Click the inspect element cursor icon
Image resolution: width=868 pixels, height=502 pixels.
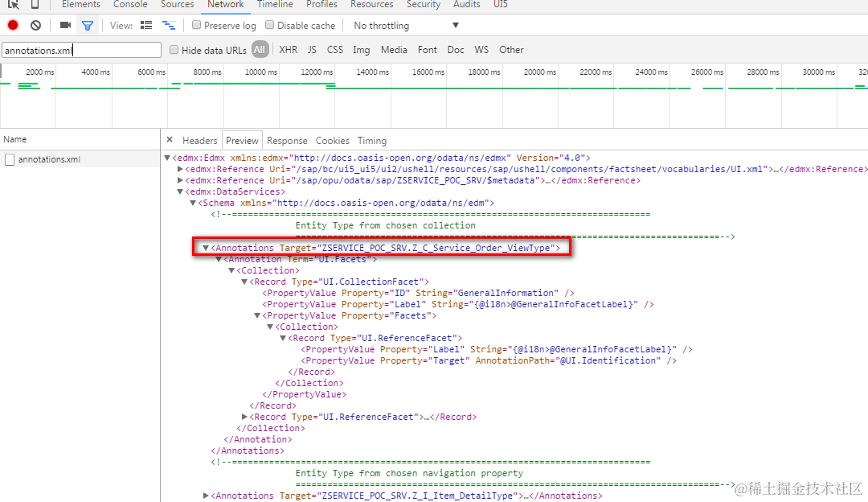14,5
